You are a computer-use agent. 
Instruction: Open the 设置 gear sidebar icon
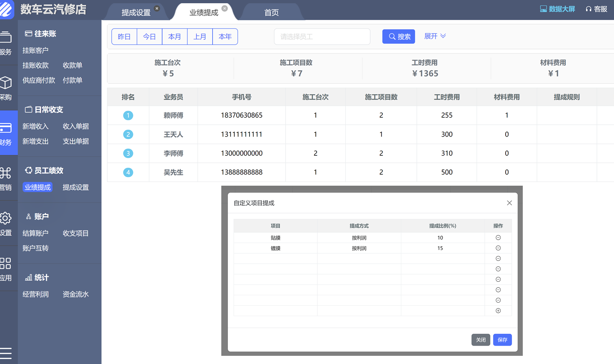click(6, 218)
